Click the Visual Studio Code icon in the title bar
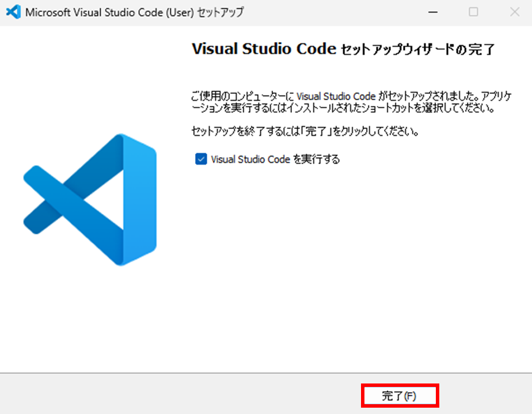 [13, 12]
